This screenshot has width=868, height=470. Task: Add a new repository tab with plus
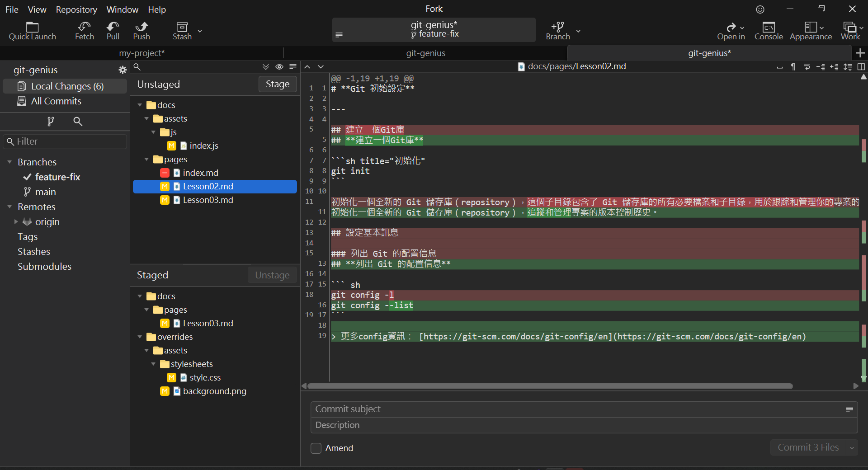click(x=860, y=53)
